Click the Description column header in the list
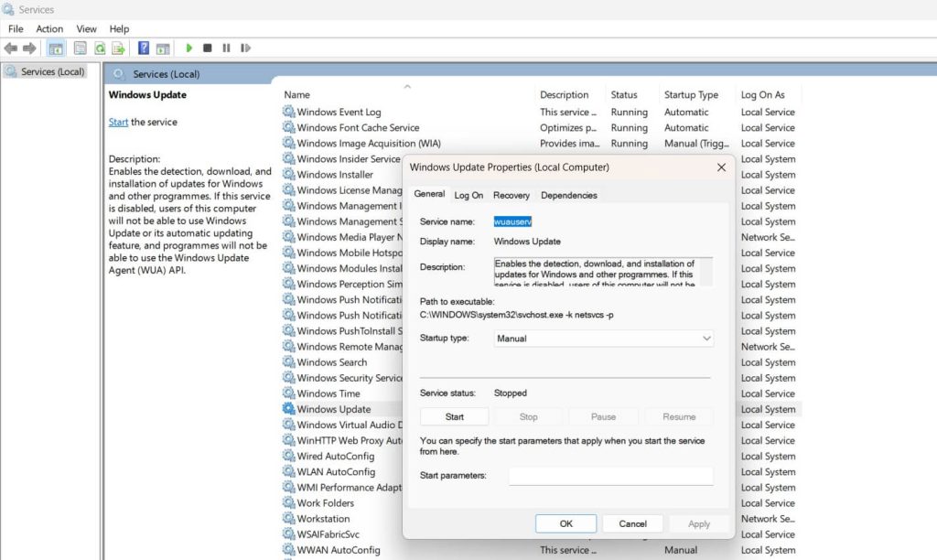This screenshot has width=937, height=560. click(x=564, y=94)
